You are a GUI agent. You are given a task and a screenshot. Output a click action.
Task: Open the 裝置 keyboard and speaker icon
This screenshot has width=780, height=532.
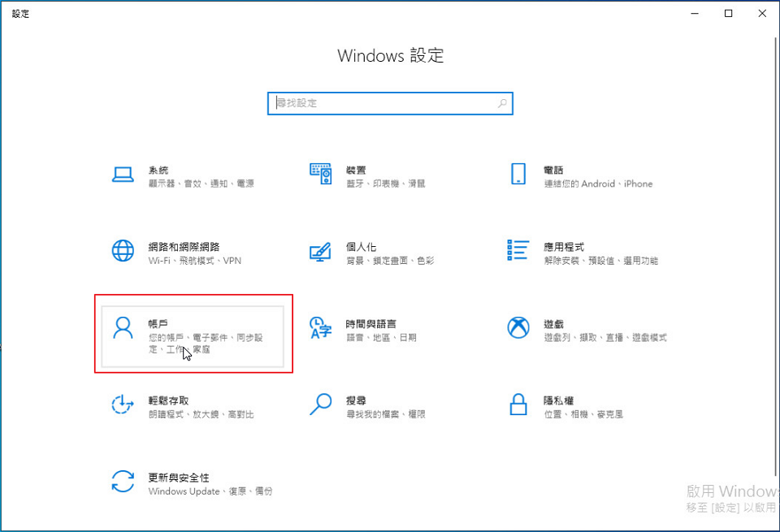(x=321, y=174)
